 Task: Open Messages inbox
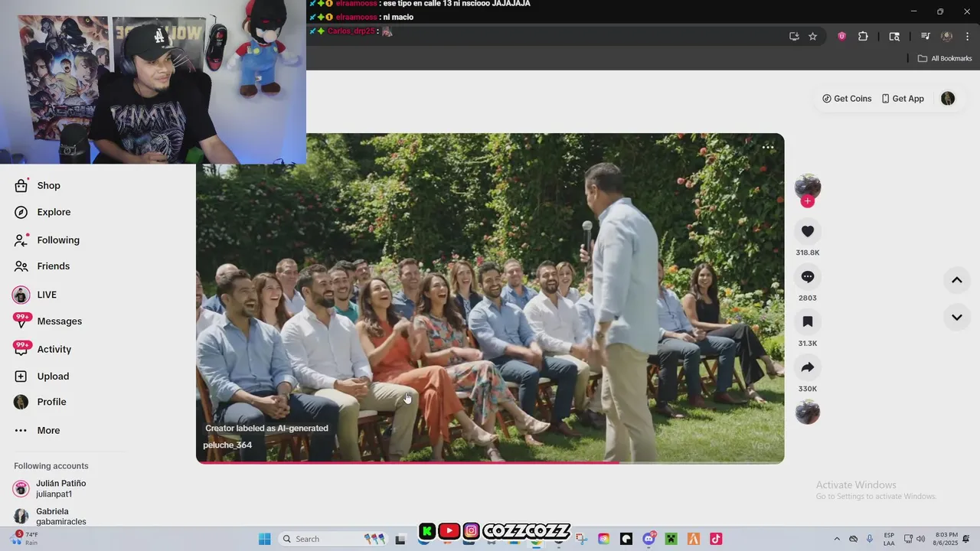click(x=47, y=321)
